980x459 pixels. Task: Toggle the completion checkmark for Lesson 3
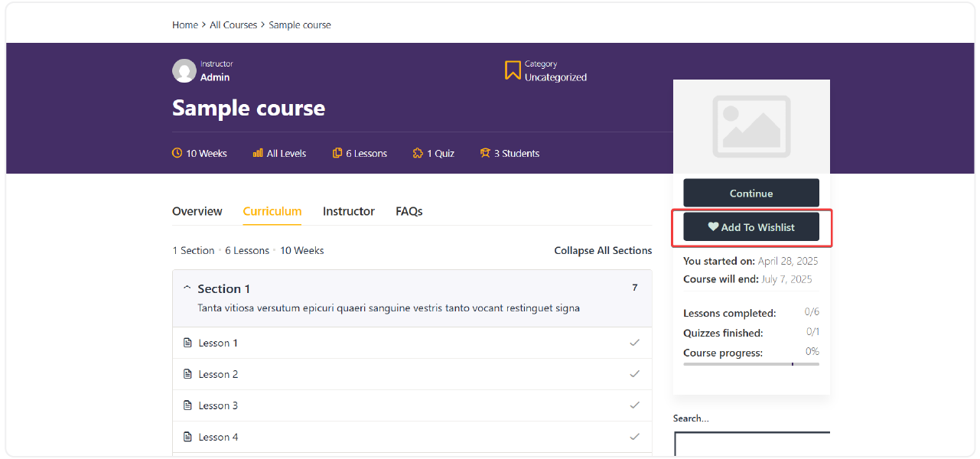634,405
